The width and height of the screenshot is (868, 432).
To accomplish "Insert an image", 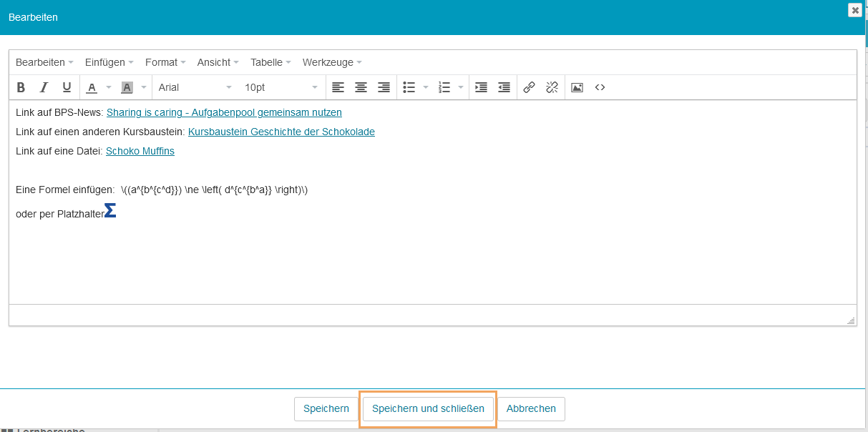I will point(577,87).
